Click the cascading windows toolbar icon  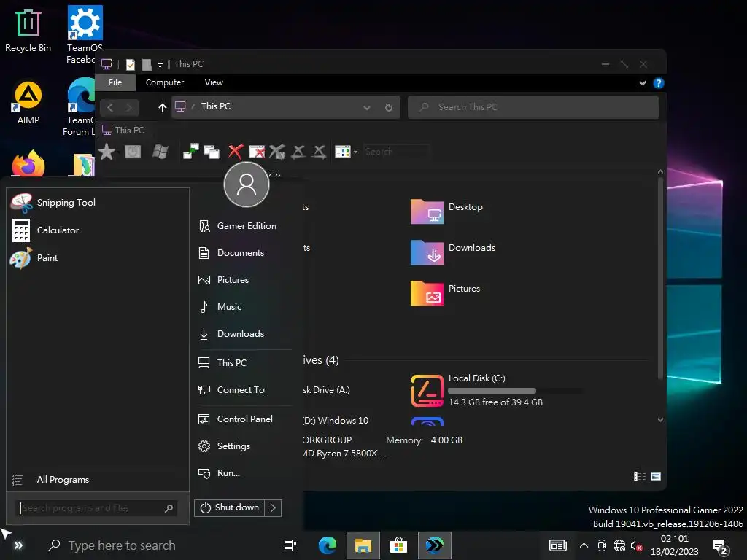point(212,152)
